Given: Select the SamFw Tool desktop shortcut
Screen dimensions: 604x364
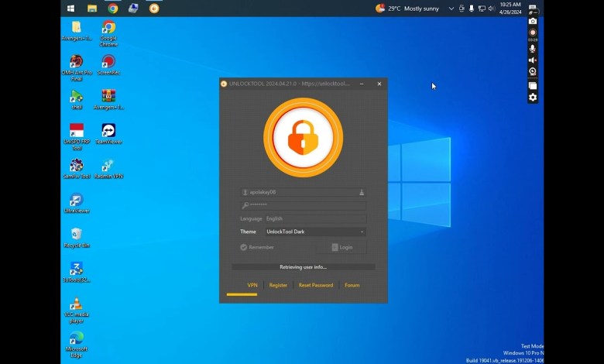Looking at the screenshot, I should pyautogui.click(x=77, y=168).
